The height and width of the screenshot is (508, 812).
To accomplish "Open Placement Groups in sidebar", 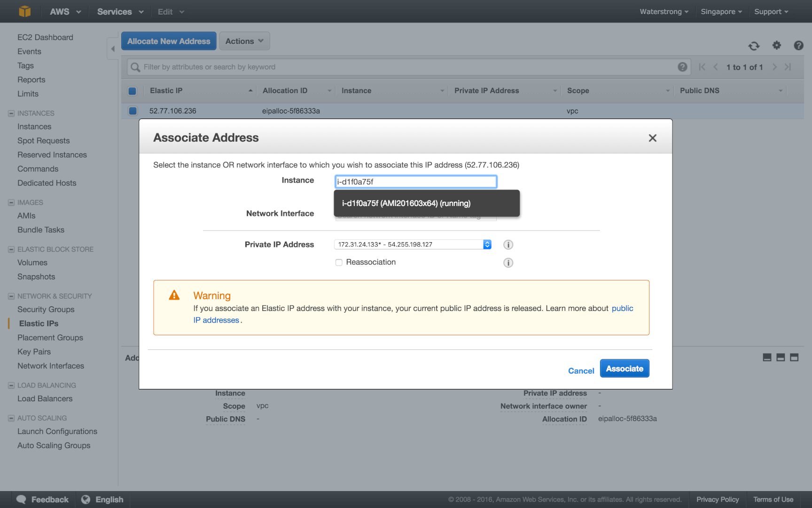I will coord(50,338).
